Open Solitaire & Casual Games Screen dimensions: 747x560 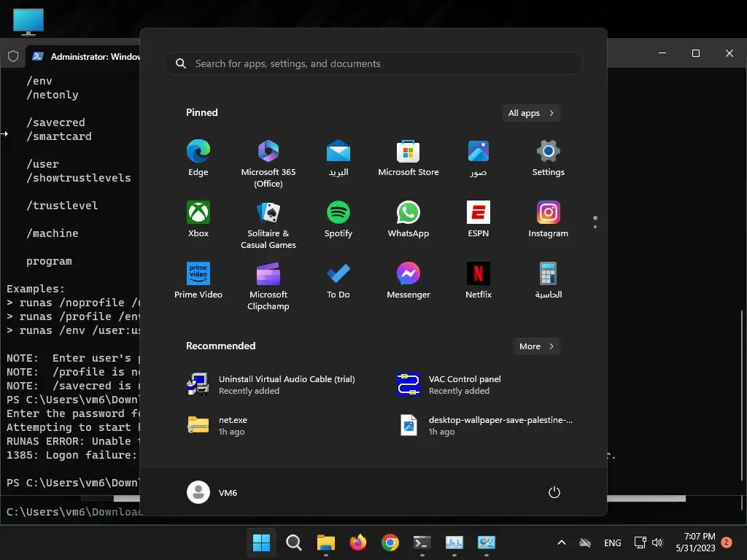click(x=268, y=225)
